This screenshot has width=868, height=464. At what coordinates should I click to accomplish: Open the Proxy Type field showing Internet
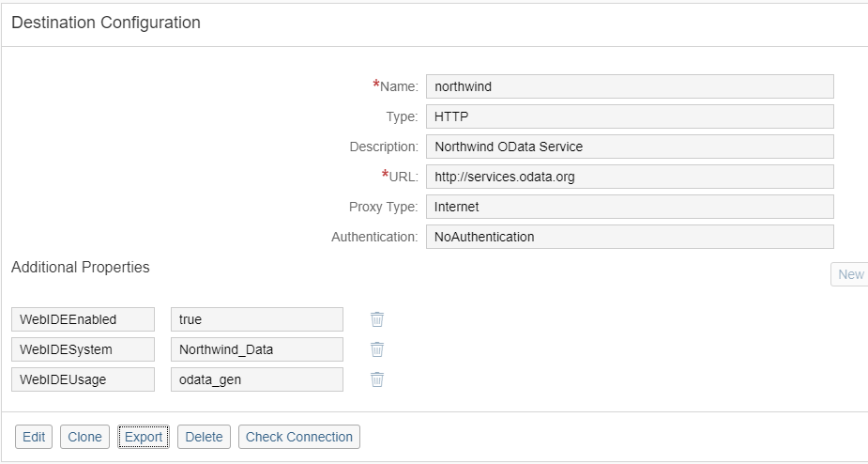[629, 207]
